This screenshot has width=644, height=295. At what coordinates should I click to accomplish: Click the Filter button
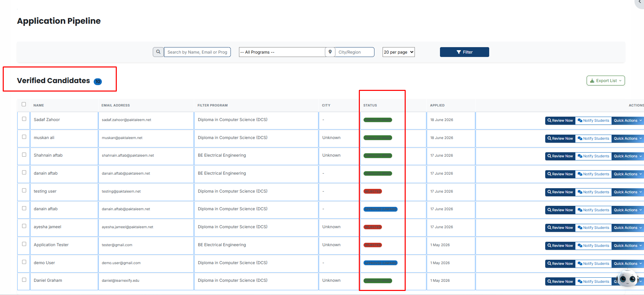[464, 52]
